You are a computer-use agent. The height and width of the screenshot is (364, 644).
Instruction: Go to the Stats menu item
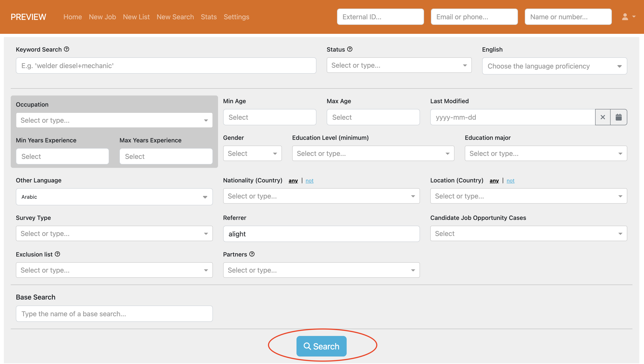(x=209, y=17)
